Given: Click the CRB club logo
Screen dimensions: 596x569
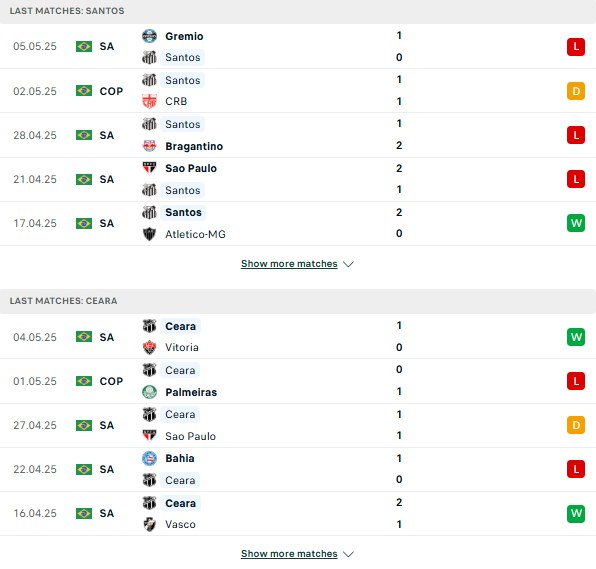Looking at the screenshot, I should tap(149, 101).
